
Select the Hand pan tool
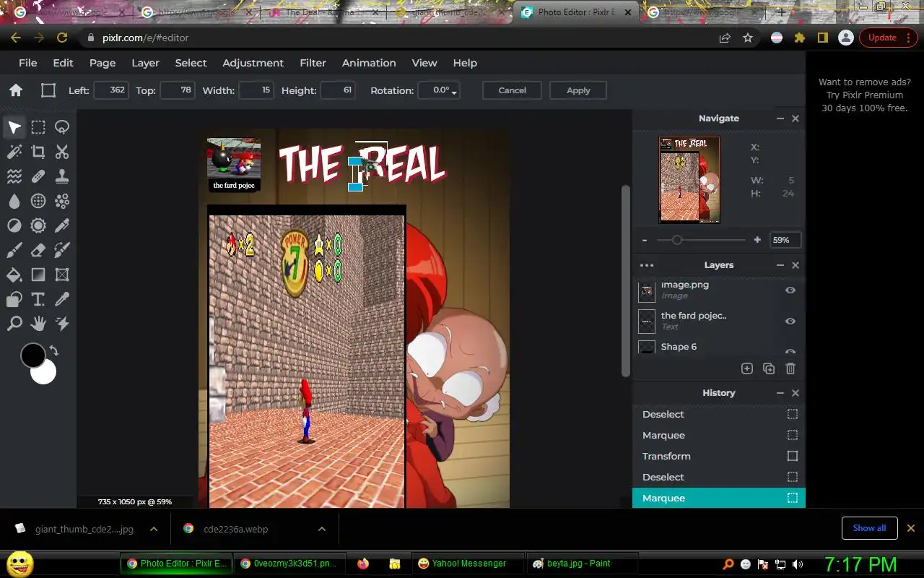[38, 323]
